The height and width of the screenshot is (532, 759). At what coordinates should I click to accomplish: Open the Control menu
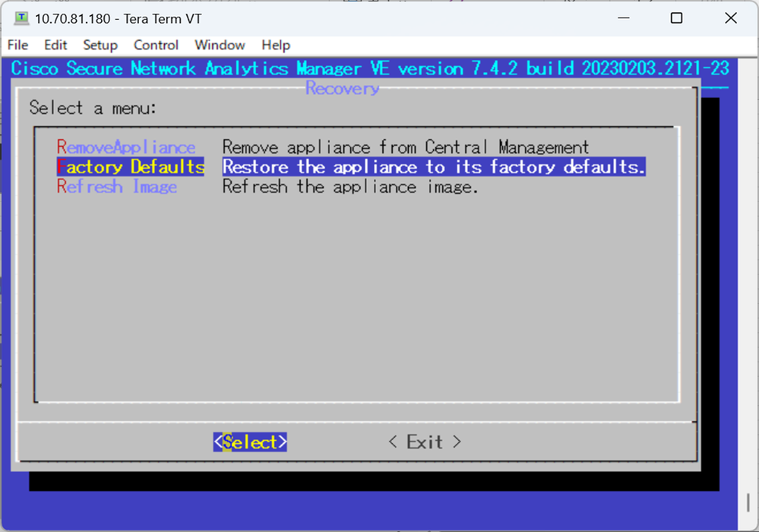point(156,45)
